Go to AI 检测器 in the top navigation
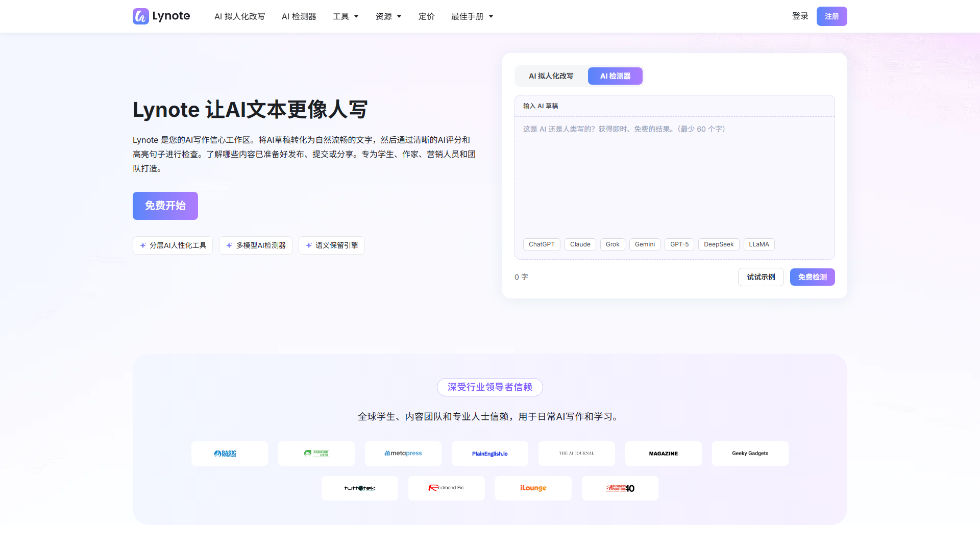The height and width of the screenshot is (551, 980). (299, 16)
